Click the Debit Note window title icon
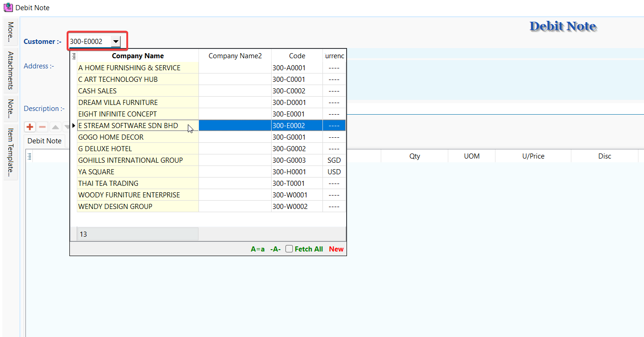This screenshot has height=337, width=644. coord(8,7)
